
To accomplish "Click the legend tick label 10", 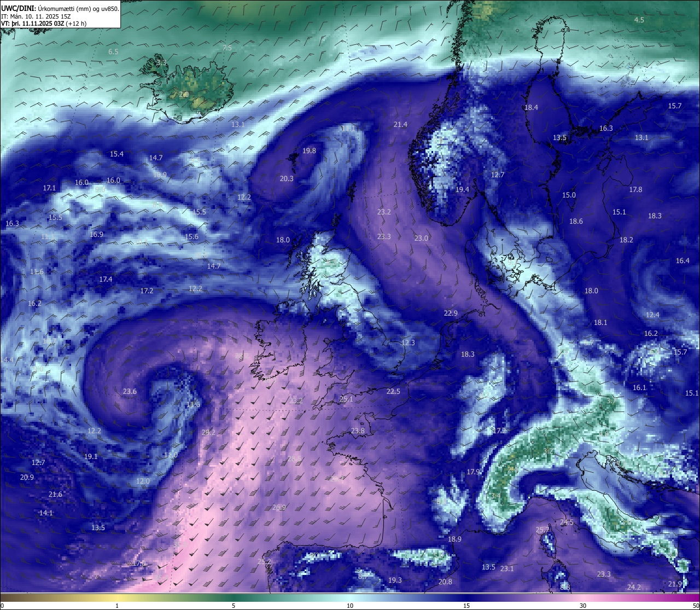I will click(350, 606).
